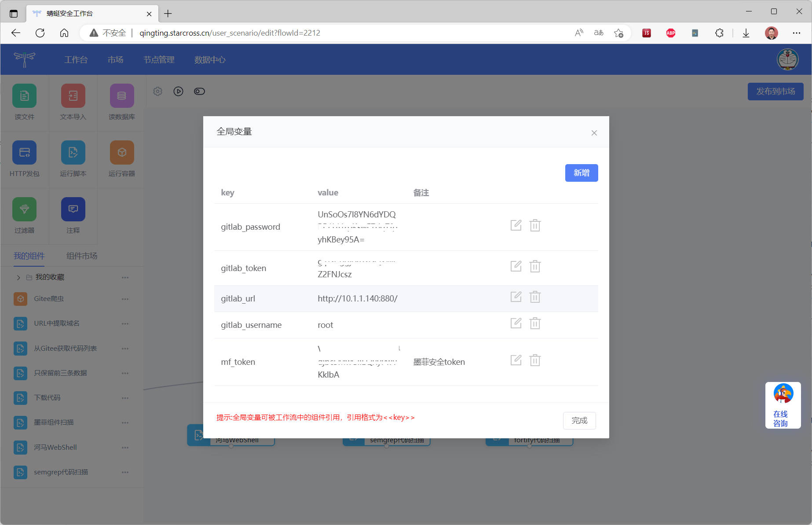812x525 pixels.
Task: Select the 运行容器 component icon
Action: tap(121, 152)
